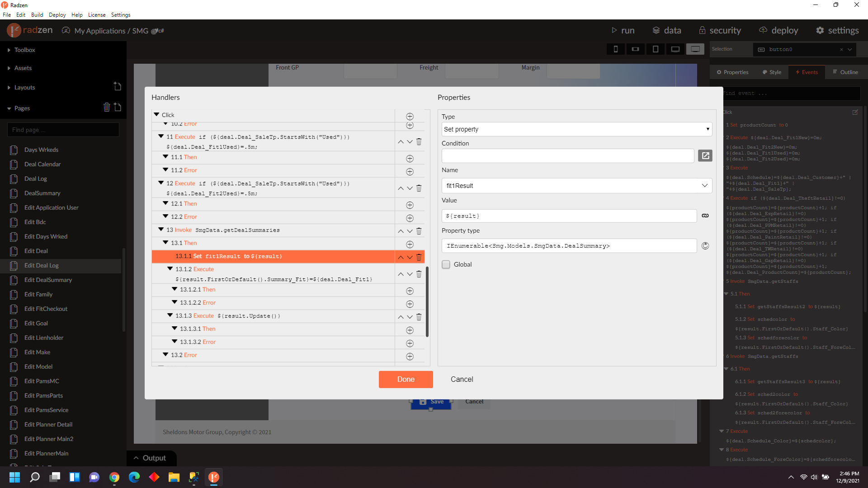
Task: Open the Type dropdown set to Set property
Action: tap(576, 129)
